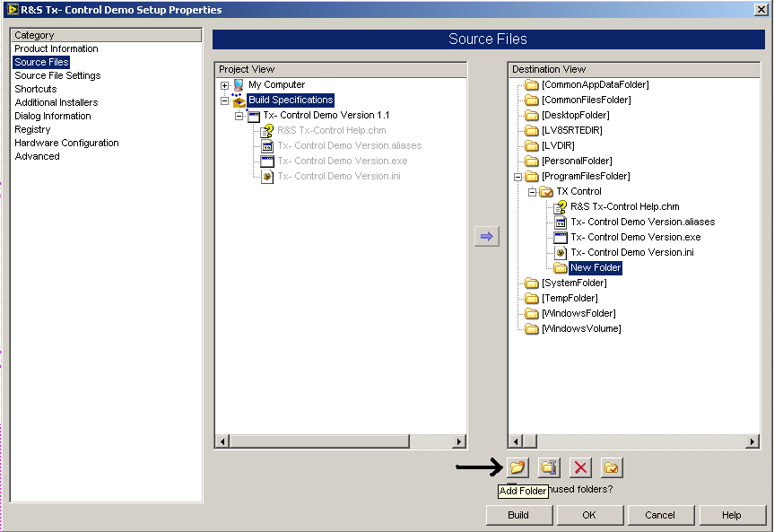Click the .aliases file icon in Destination View
Screen dimensions: 774x532
[x=561, y=222]
